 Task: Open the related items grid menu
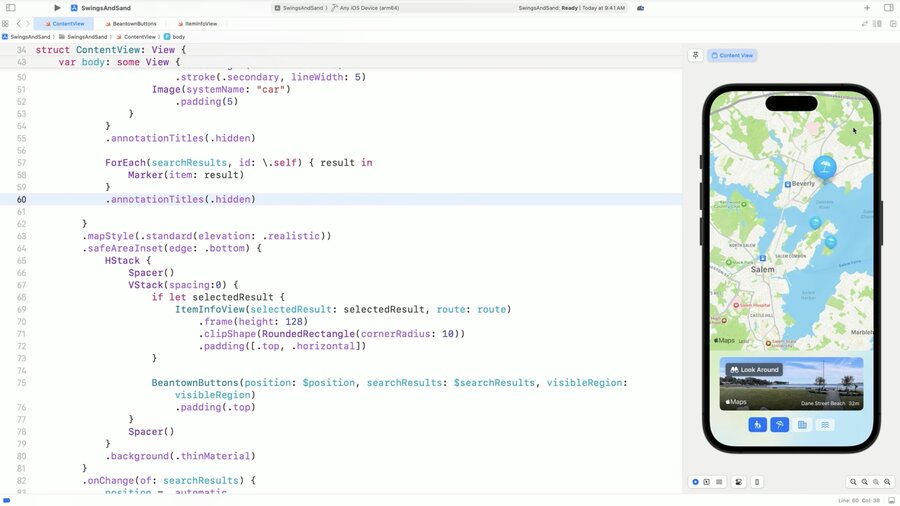coord(5,24)
